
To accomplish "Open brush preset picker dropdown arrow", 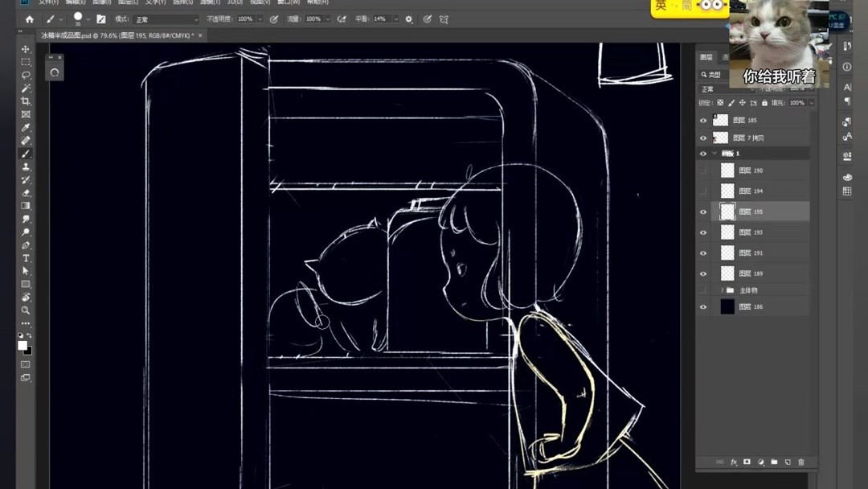I will tap(88, 19).
